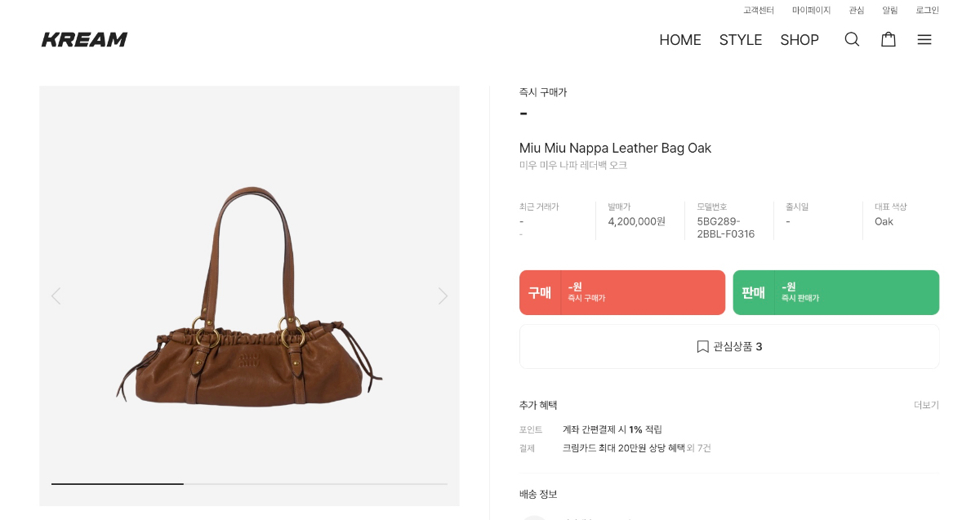Show previous product image arrow
The width and height of the screenshot is (980, 520).
(56, 296)
